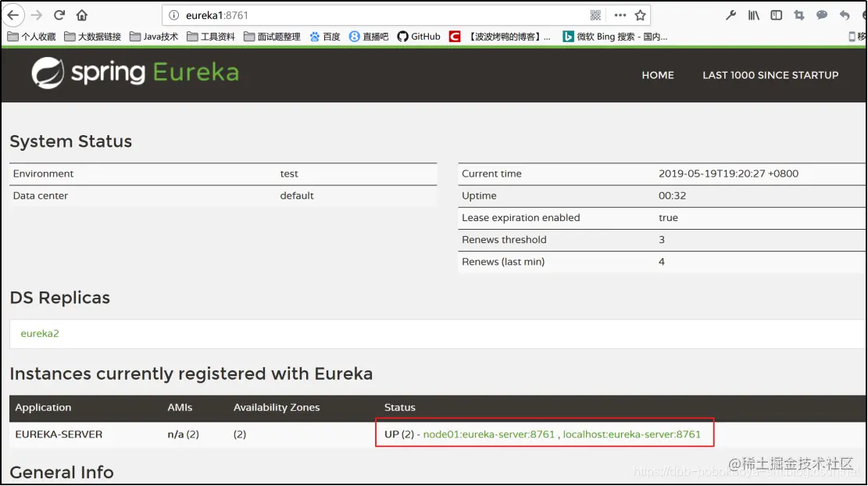Open the 百度 bookmark
The height and width of the screenshot is (486, 868).
click(x=325, y=37)
